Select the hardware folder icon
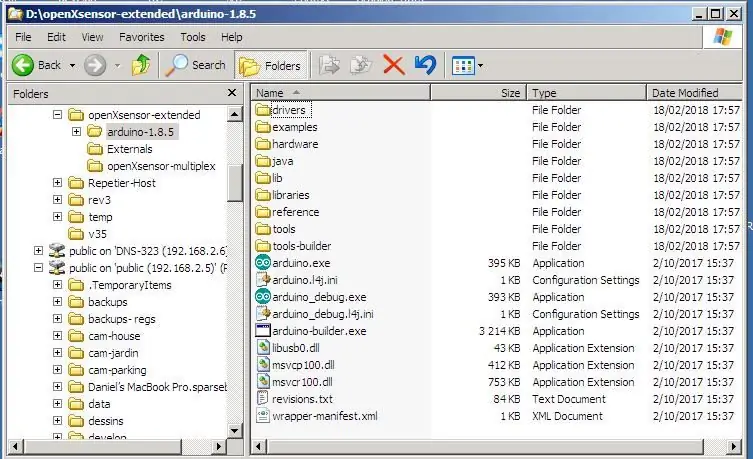Image resolution: width=753 pixels, height=459 pixels. [263, 144]
